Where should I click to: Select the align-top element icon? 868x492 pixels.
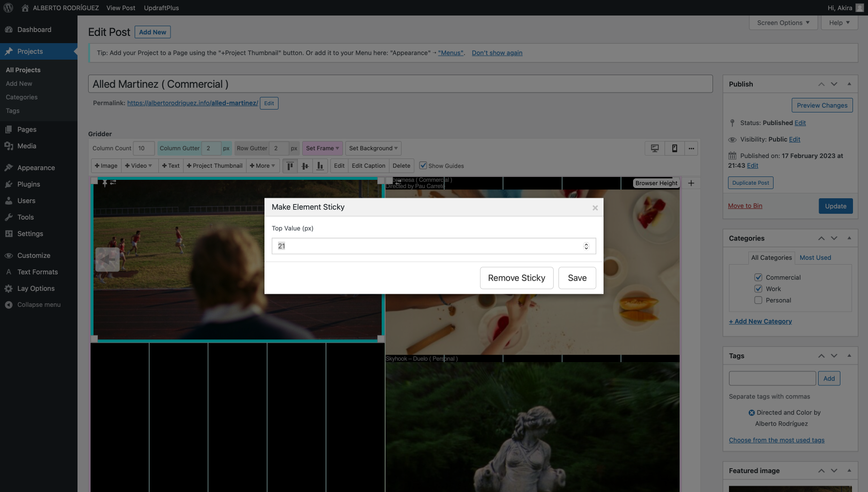(x=290, y=166)
